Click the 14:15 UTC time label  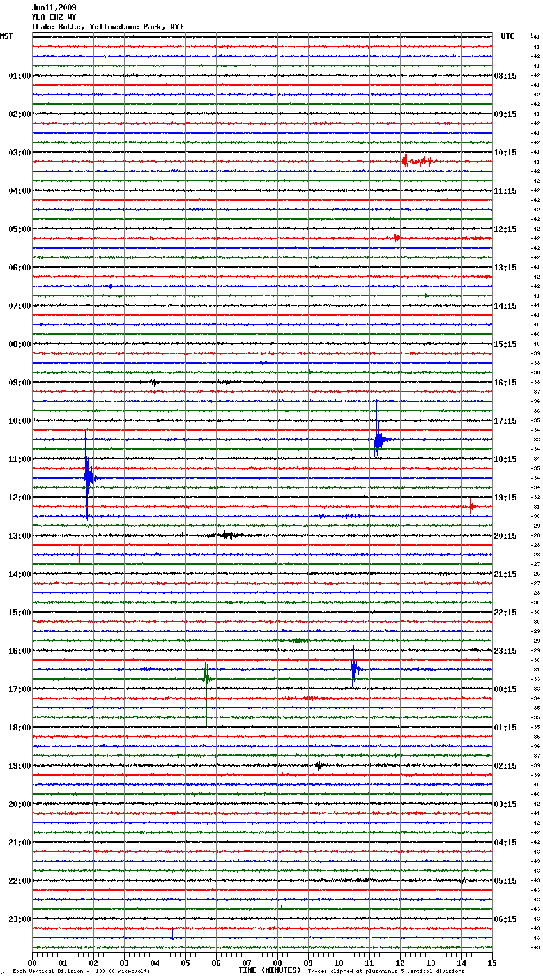[x=505, y=306]
